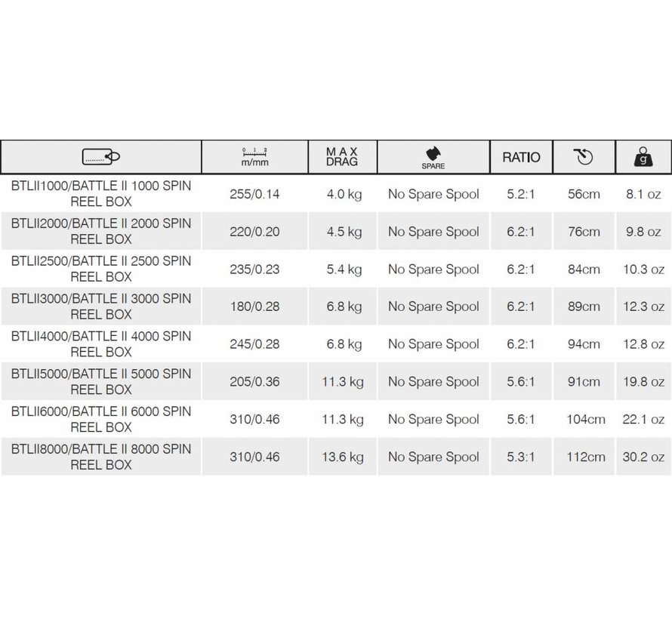Select the BTLII1000 Battle II 1000 model name
672x619 pixels.
[x=101, y=193]
